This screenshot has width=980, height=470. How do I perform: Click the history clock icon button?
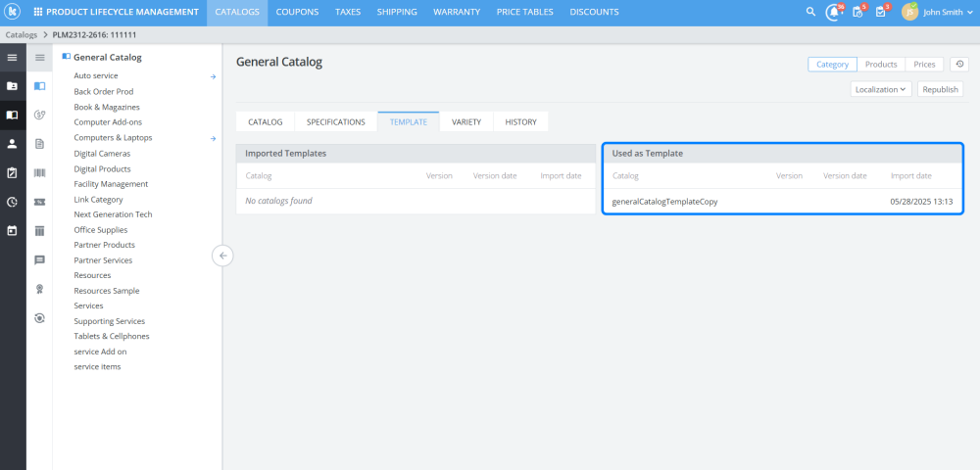[x=959, y=65]
